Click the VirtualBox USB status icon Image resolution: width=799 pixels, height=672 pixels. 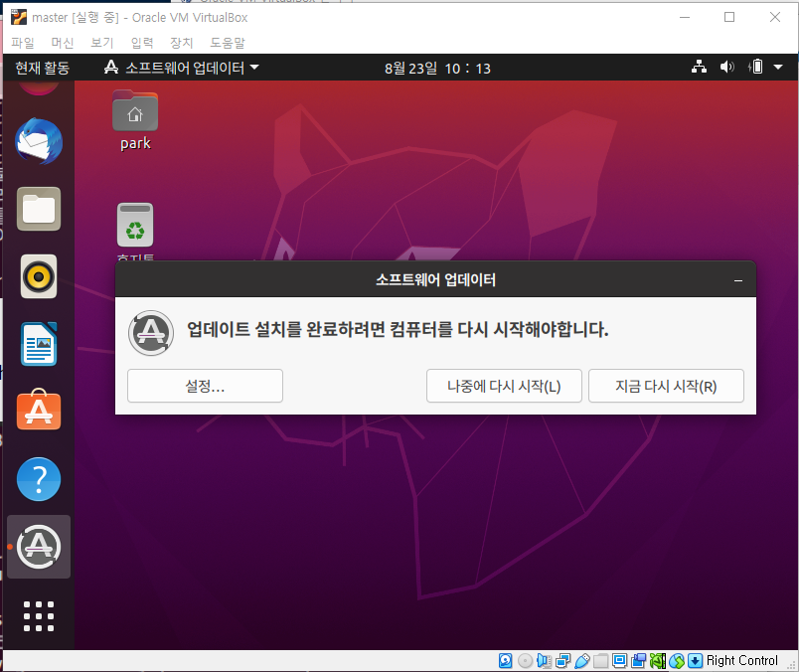pos(582,661)
